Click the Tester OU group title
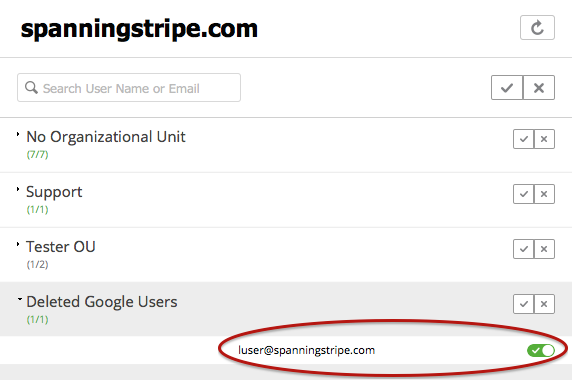 click(61, 247)
